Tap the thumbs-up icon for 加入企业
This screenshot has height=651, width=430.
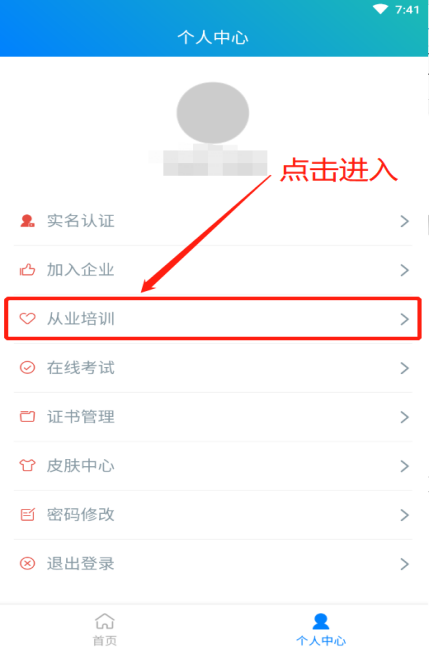27,270
